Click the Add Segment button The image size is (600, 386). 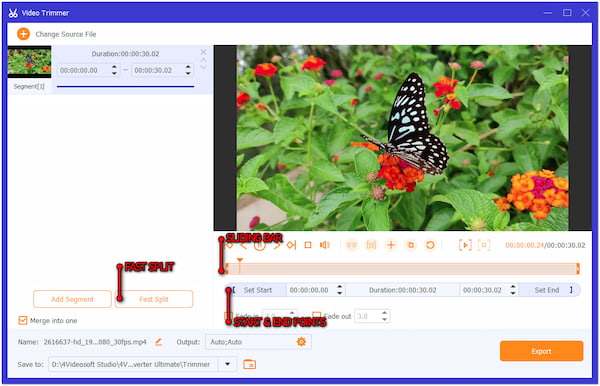[72, 299]
